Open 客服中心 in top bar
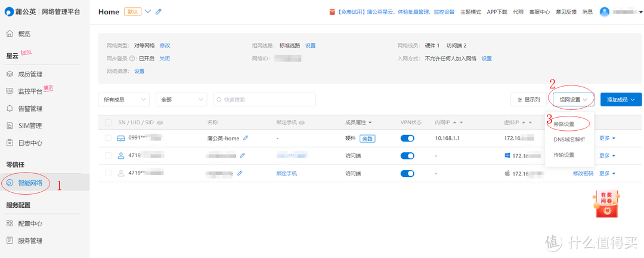The image size is (644, 258). pos(540,12)
